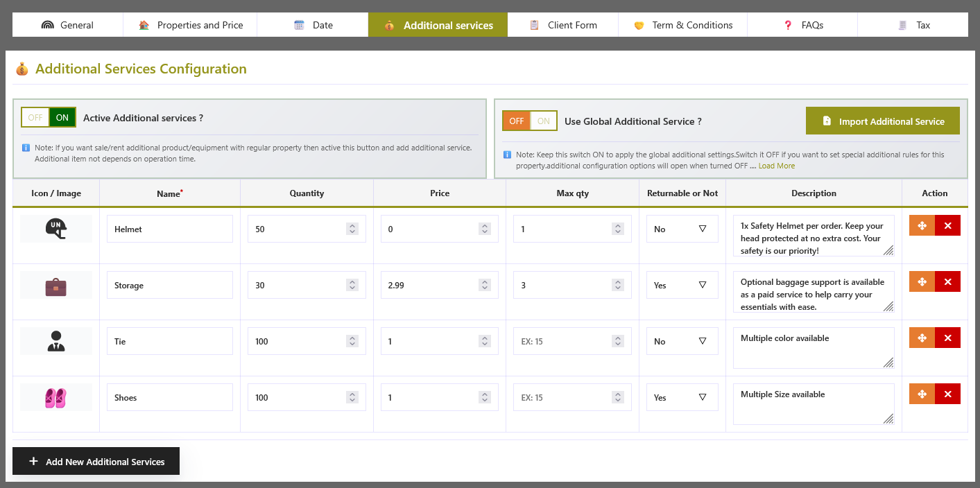Open the FAQs tab
The height and width of the screenshot is (488, 980).
coord(802,25)
